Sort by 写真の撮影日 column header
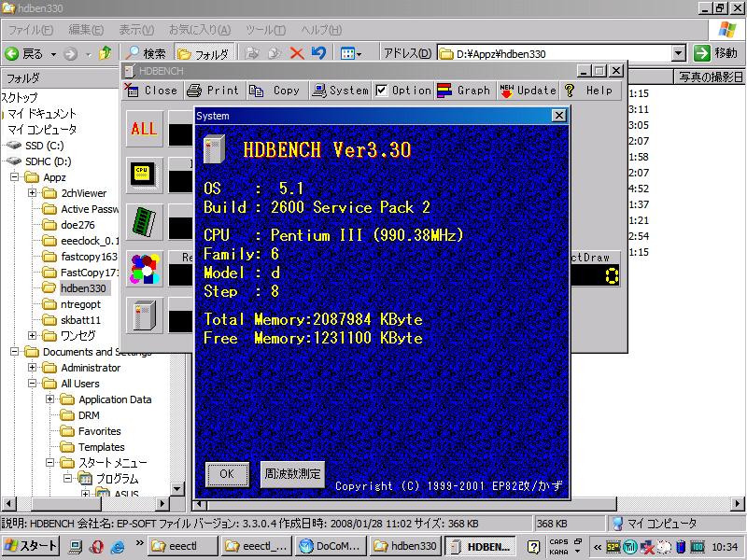 click(710, 77)
